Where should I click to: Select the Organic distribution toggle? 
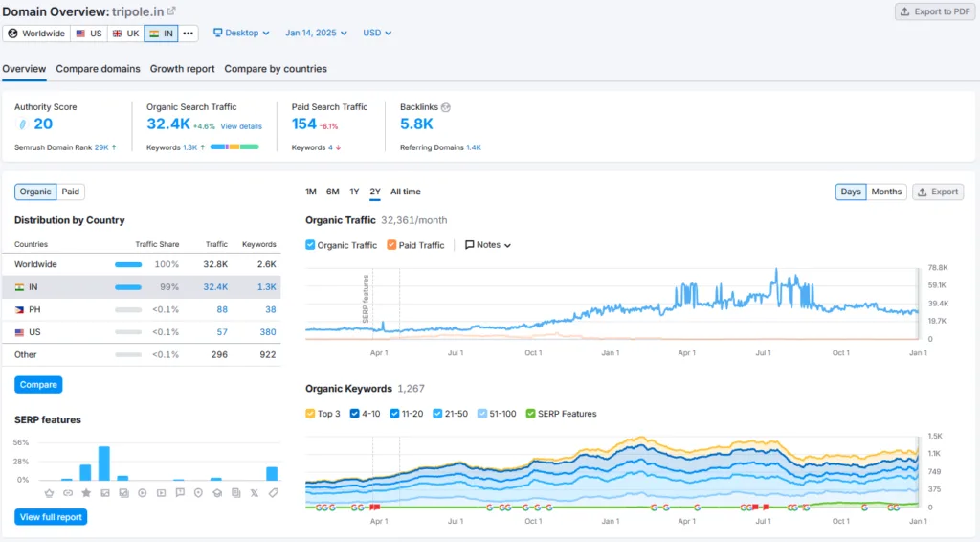tap(35, 192)
